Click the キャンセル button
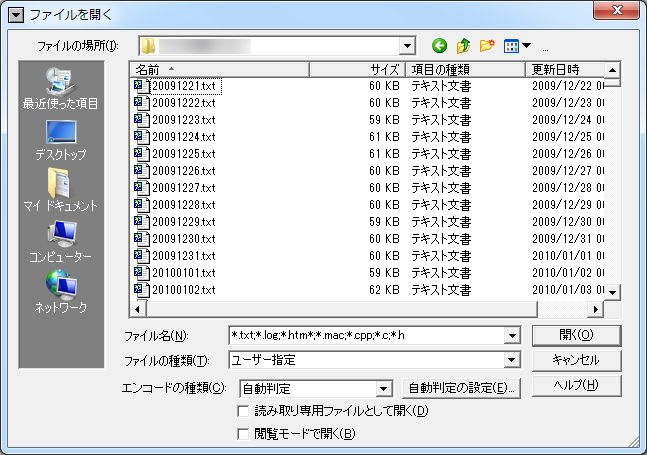The image size is (647, 455). [x=576, y=361]
